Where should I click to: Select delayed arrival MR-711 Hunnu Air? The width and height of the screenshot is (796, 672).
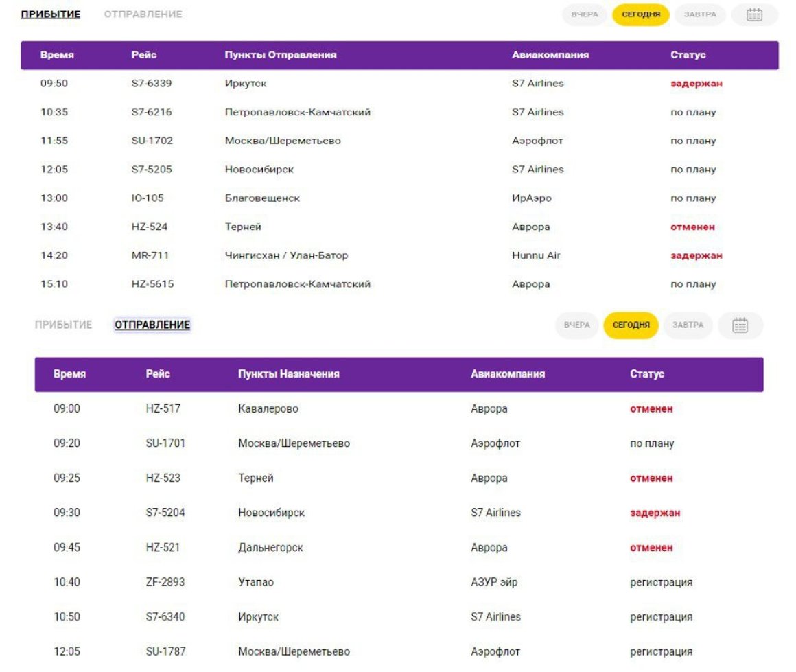(x=399, y=255)
